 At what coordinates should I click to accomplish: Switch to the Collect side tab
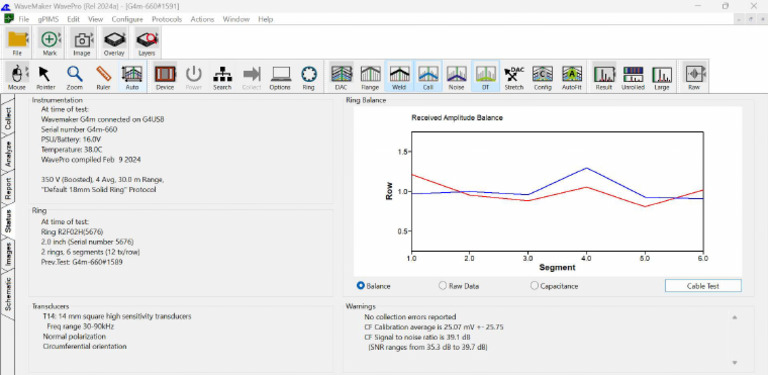pyautogui.click(x=7, y=118)
